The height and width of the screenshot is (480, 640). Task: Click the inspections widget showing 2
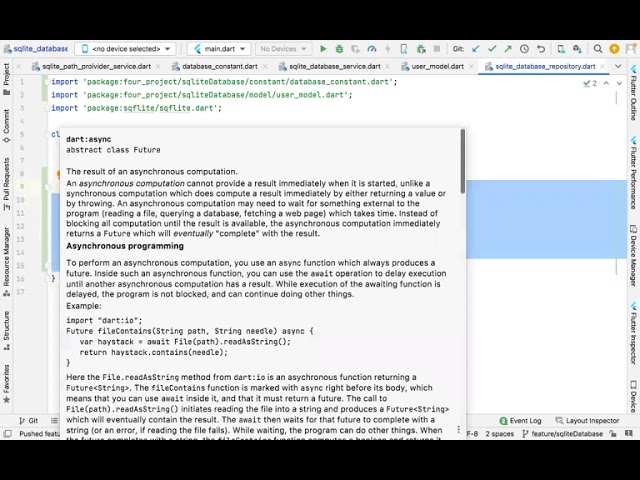coord(590,83)
